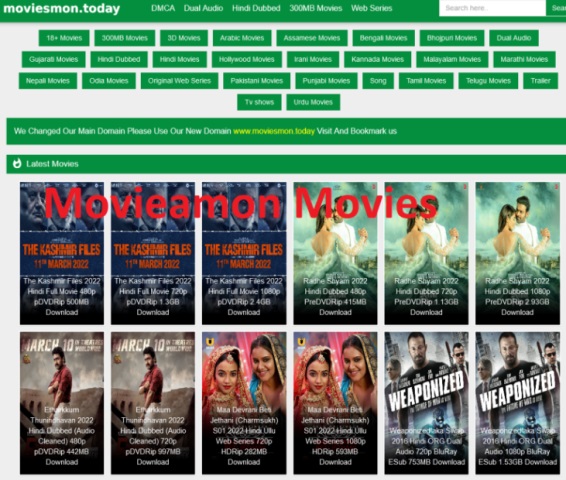Browse the Malayalam Movies category
Viewport: 566px width, 480px height.
[452, 59]
